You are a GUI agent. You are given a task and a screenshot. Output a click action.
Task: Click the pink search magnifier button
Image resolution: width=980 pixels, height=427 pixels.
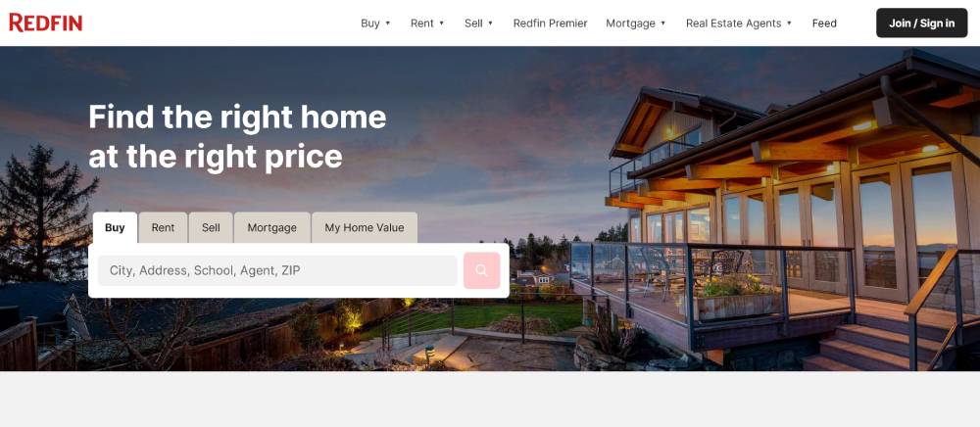coord(481,270)
